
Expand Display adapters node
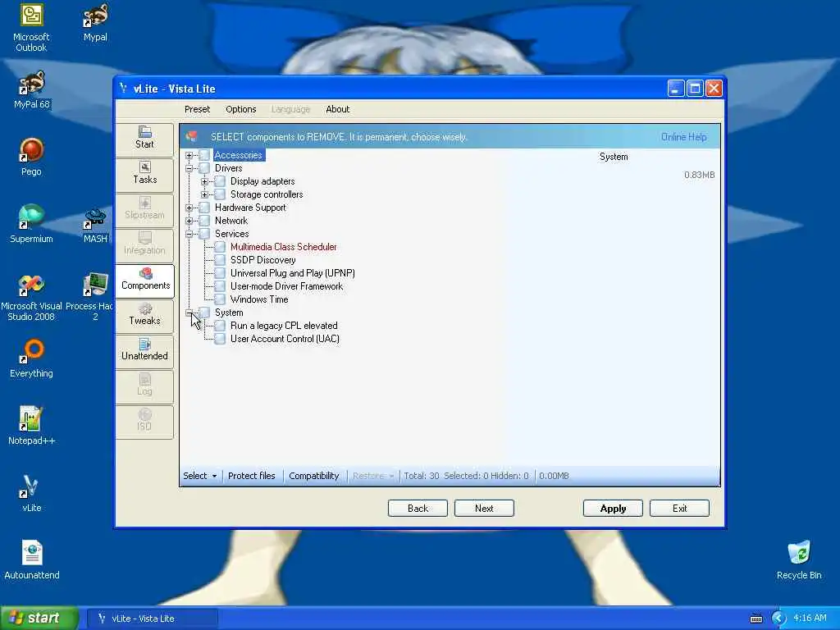(x=204, y=181)
